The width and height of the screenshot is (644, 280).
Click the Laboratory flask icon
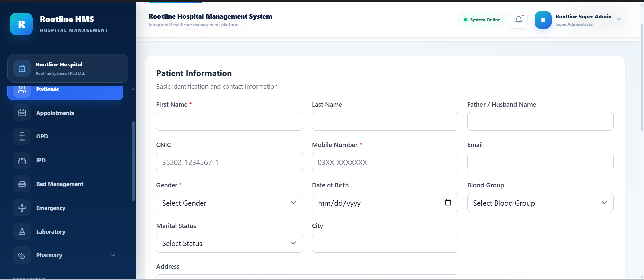click(x=22, y=232)
